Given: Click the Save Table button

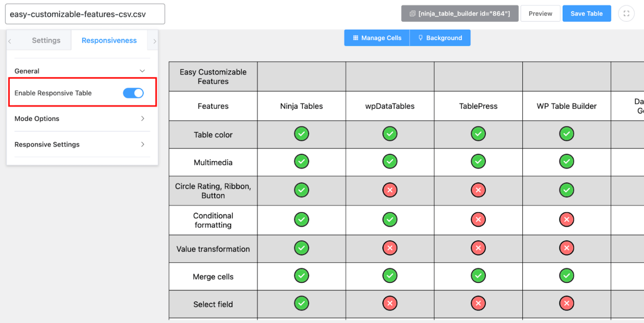Looking at the screenshot, I should (x=587, y=13).
